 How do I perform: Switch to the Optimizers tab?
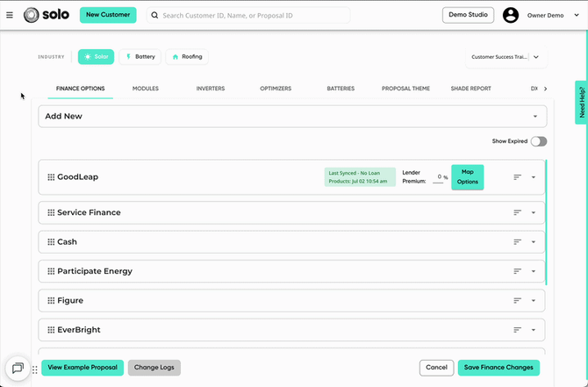[276, 89]
